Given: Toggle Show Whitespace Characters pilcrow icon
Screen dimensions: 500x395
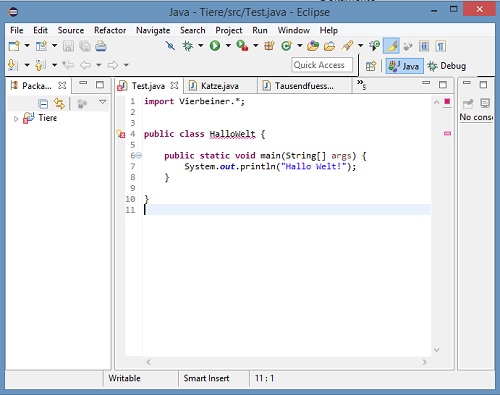Looking at the screenshot, I should pos(441,46).
